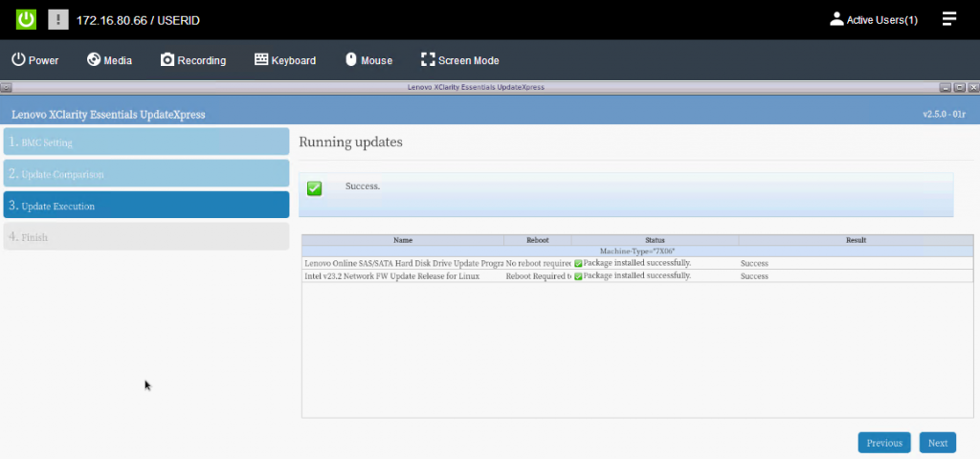The height and width of the screenshot is (459, 980).
Task: Open the Mouse menu
Action: pyautogui.click(x=368, y=60)
